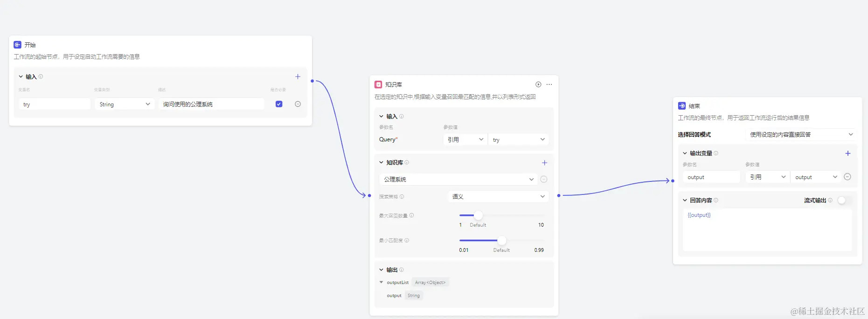This screenshot has width=868, height=319.
Task: Click the Knowledge Base (知识库) node icon
Action: [378, 84]
